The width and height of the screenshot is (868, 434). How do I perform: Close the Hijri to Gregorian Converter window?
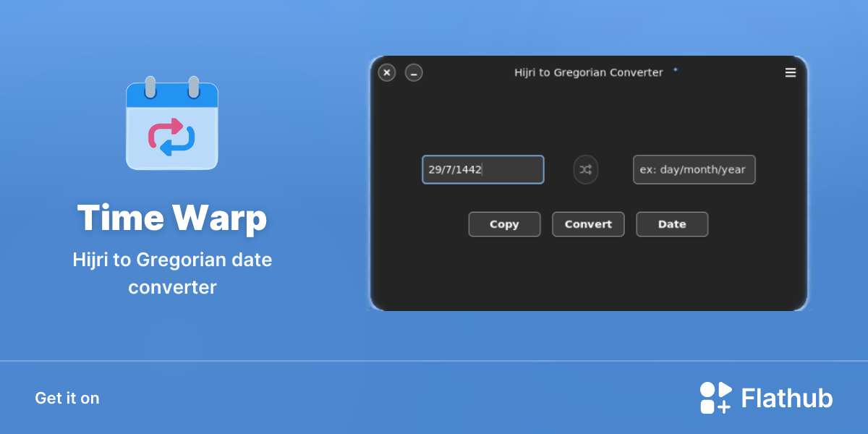(x=387, y=72)
